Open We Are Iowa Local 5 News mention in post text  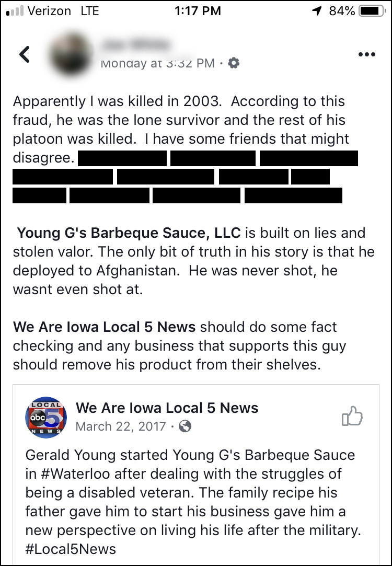click(105, 327)
